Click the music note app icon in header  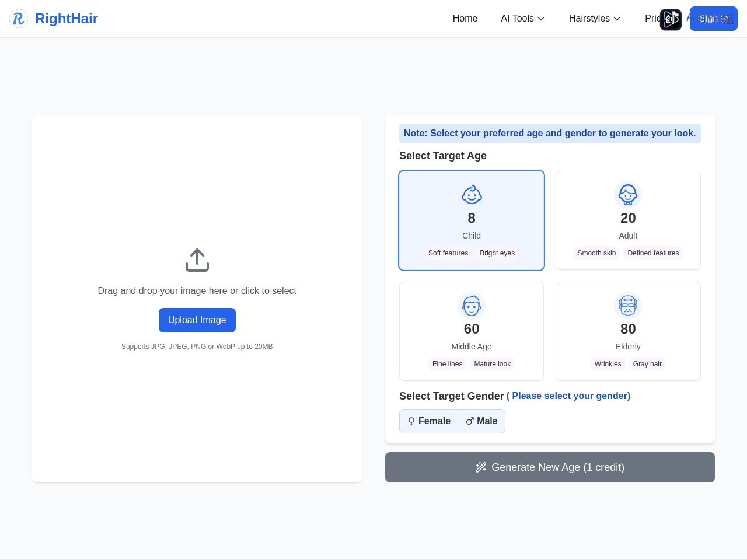click(671, 20)
